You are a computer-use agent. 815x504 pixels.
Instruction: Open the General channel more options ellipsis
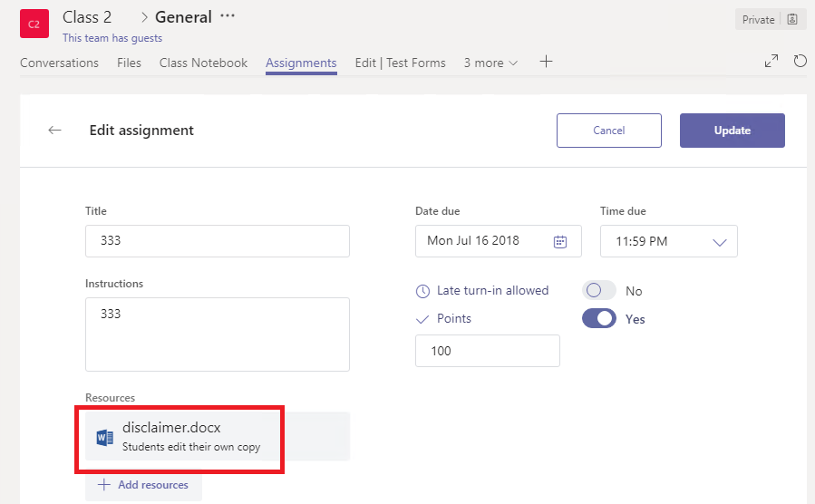coord(228,16)
